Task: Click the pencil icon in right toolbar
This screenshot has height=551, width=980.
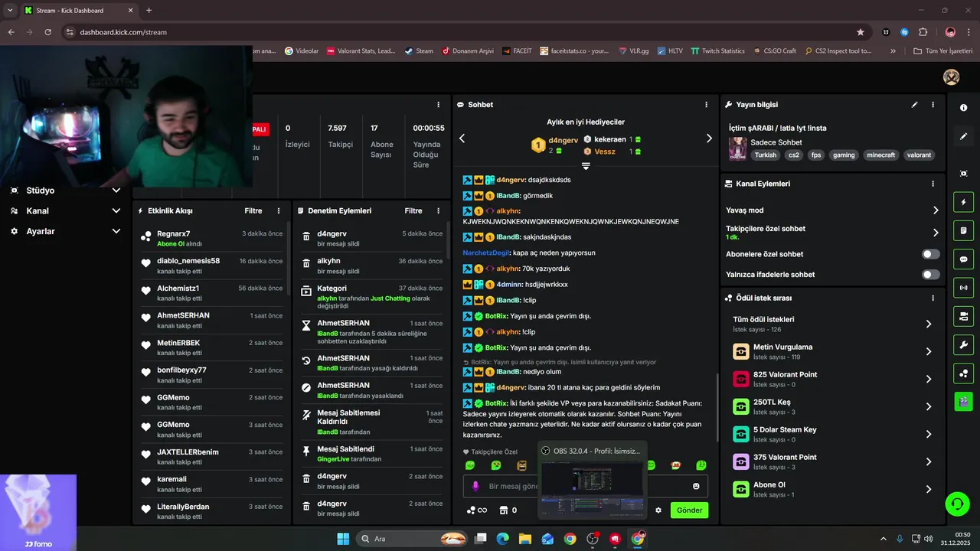Action: [963, 136]
